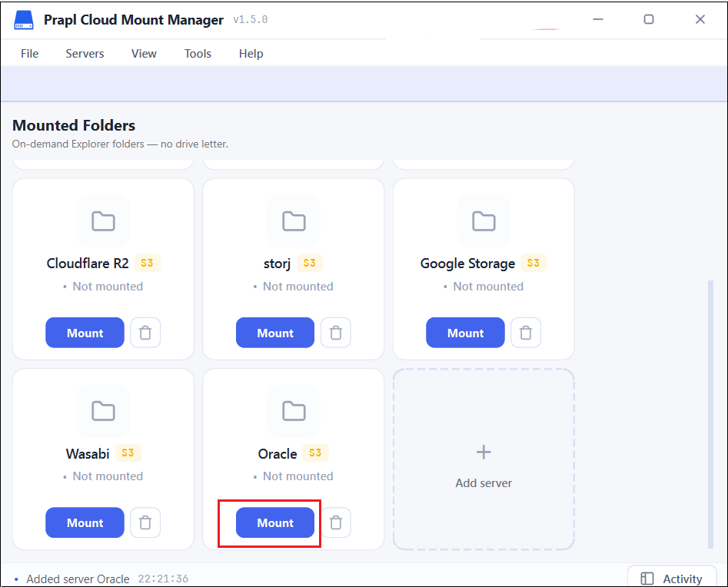The height and width of the screenshot is (587, 728).
Task: Click the Oracle server name
Action: [278, 453]
